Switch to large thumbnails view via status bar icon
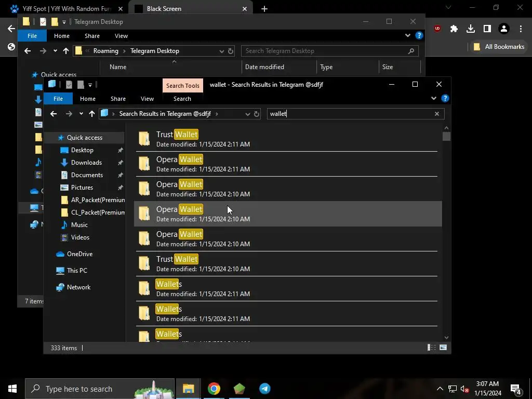 click(x=443, y=348)
